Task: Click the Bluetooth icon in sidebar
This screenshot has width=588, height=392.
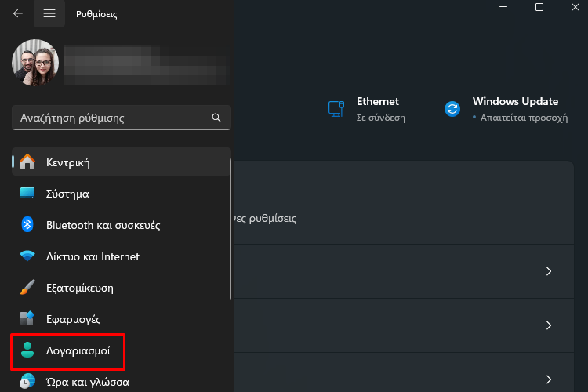Action: 27,225
